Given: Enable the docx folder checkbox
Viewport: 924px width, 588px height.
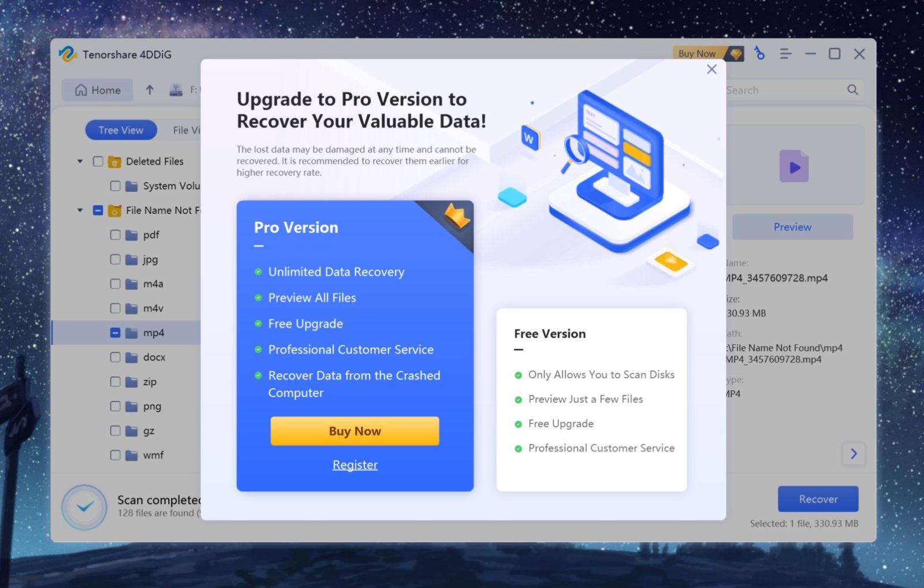Looking at the screenshot, I should point(114,357).
